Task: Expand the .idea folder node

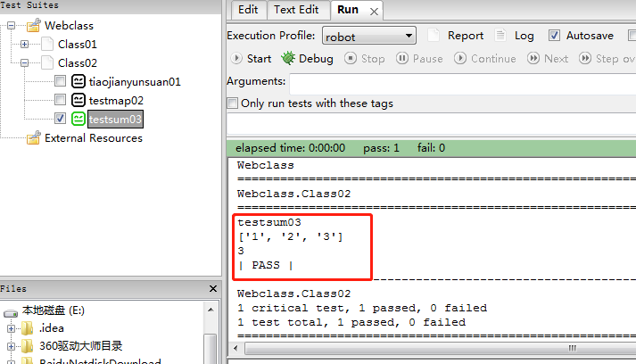Action: click(x=11, y=328)
